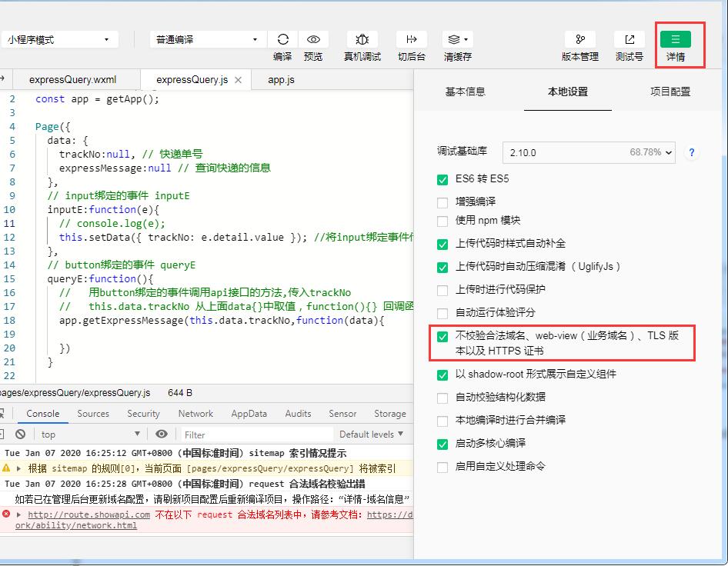Switch to the Sources devtools tab

[x=93, y=414]
